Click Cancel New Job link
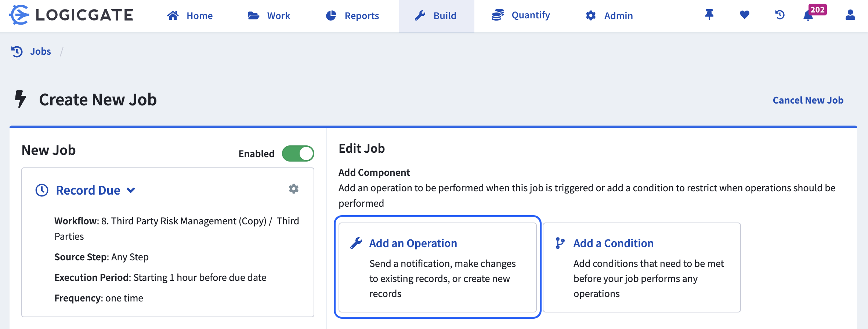Image resolution: width=868 pixels, height=329 pixels. point(808,100)
